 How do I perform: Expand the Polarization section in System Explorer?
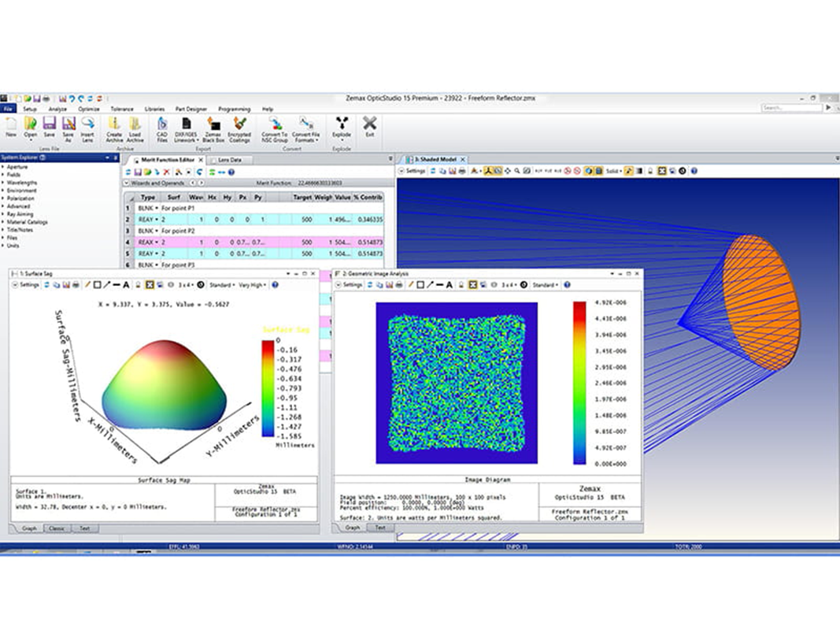(x=2, y=198)
